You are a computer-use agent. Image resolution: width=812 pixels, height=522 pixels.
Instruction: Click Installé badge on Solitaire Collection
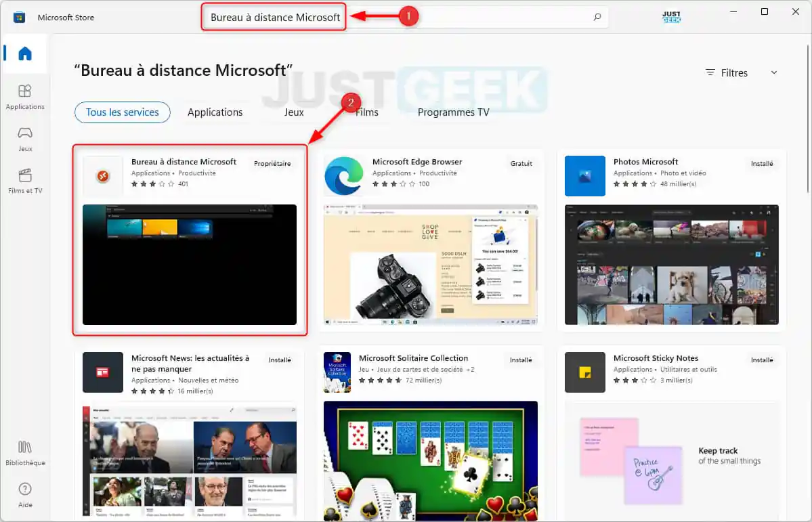click(x=520, y=360)
